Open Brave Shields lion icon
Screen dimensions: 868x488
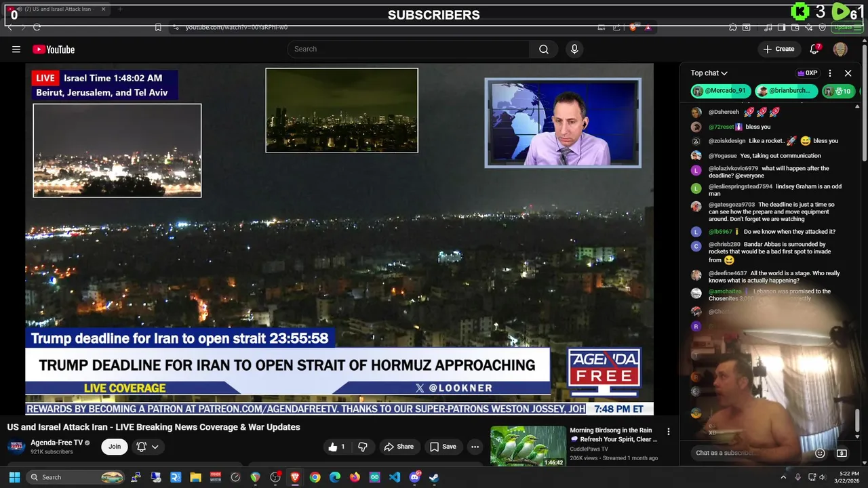[633, 27]
